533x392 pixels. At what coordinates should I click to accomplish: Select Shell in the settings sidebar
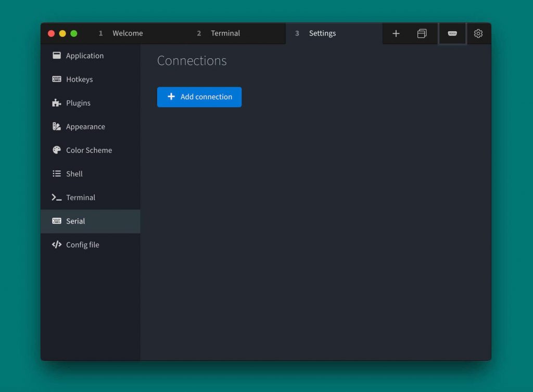(x=74, y=174)
